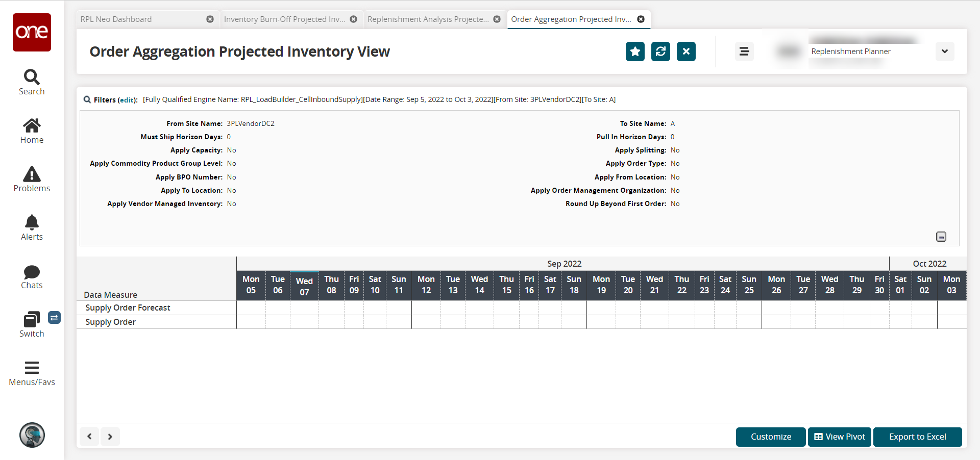The image size is (980, 460).
Task: Open View Pivot
Action: tap(840, 437)
